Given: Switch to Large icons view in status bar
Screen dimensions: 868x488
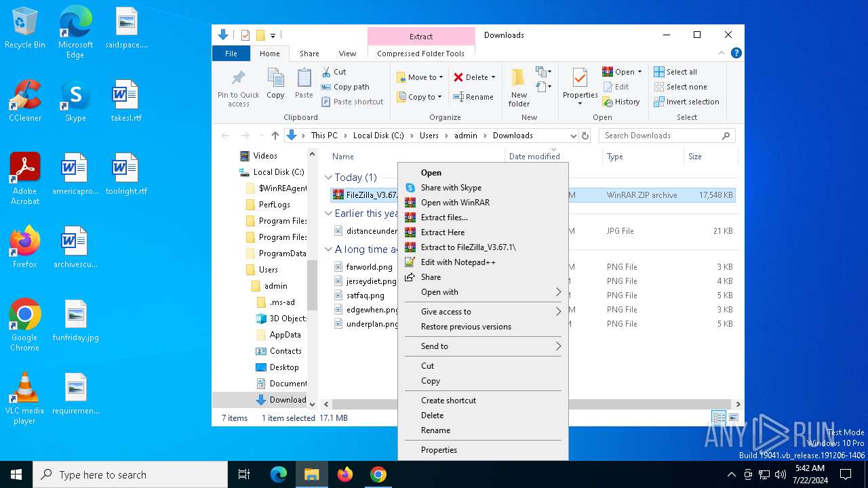Looking at the screenshot, I should point(733,418).
